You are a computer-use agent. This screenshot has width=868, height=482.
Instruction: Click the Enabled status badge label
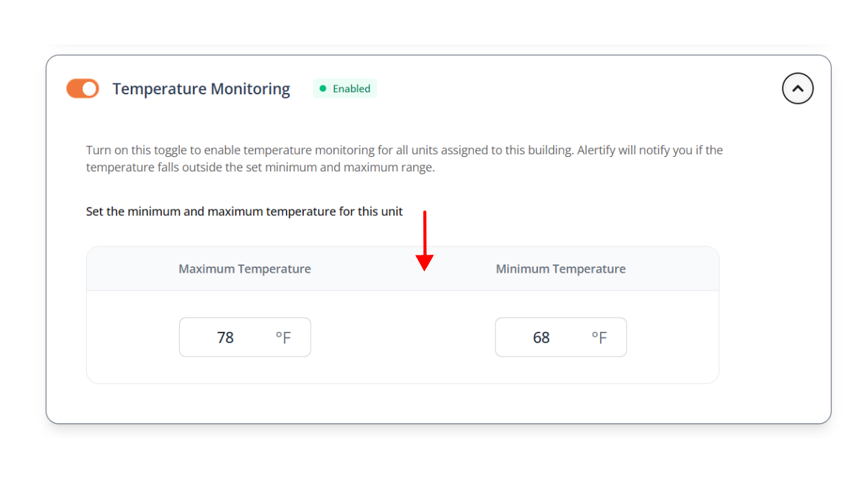(x=351, y=89)
